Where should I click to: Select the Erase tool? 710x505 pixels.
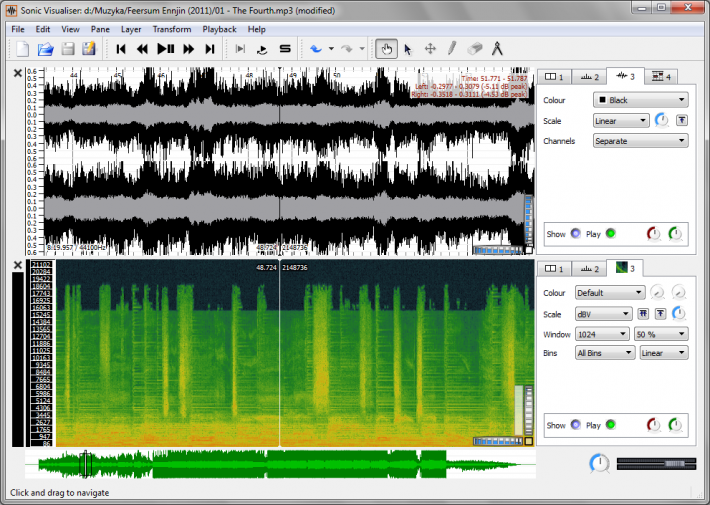[475, 48]
